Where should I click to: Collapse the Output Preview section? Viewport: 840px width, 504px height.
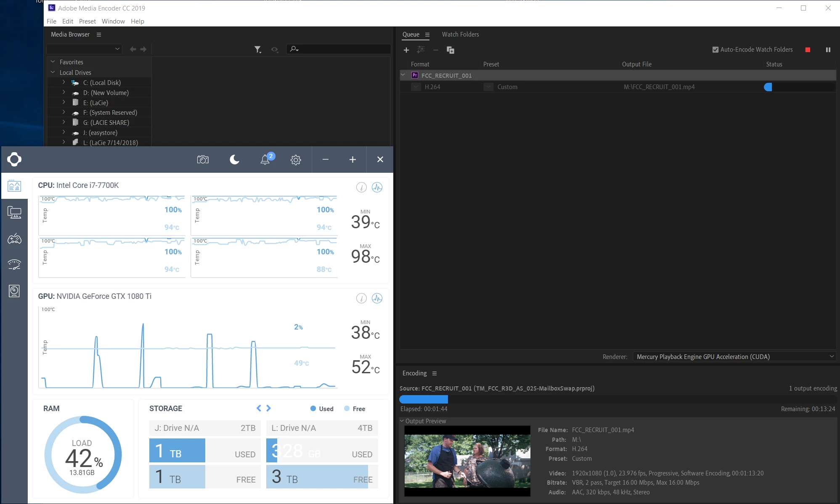pos(402,421)
